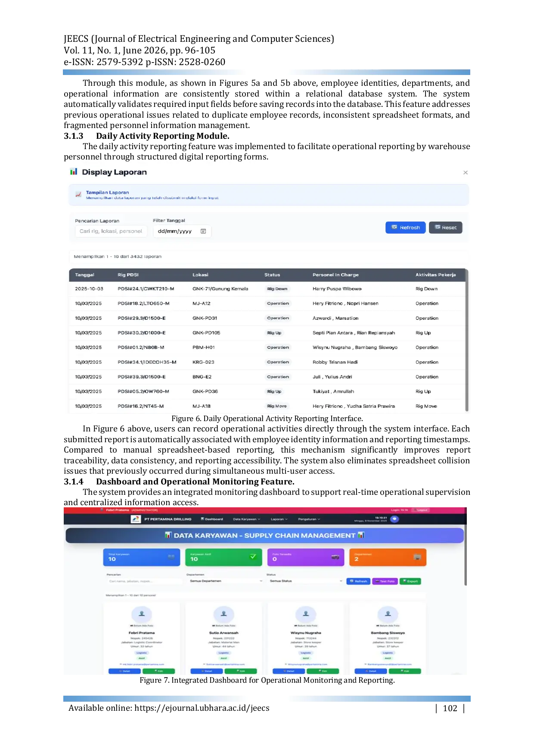Click the Personel In Charge column header

(335, 275)
